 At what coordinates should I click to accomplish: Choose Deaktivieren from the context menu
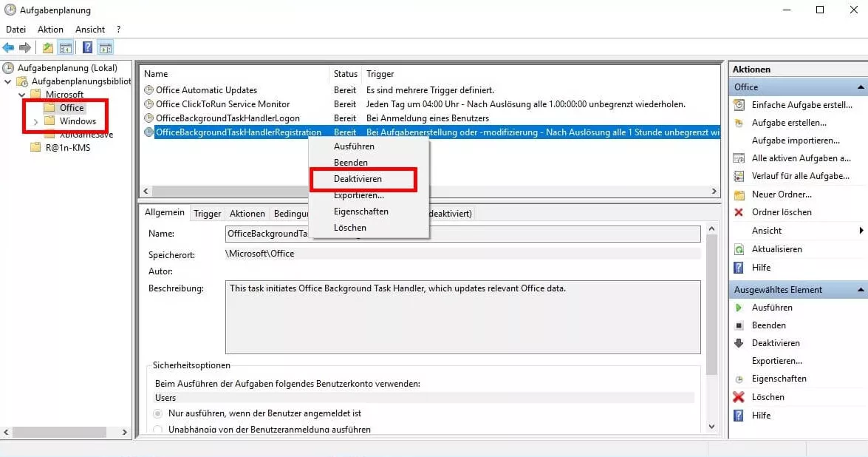tap(358, 179)
